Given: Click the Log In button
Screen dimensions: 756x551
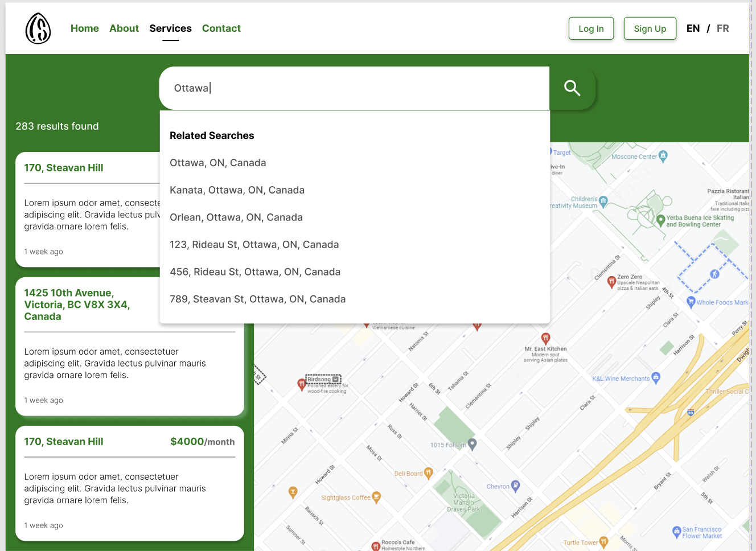Looking at the screenshot, I should tap(591, 28).
